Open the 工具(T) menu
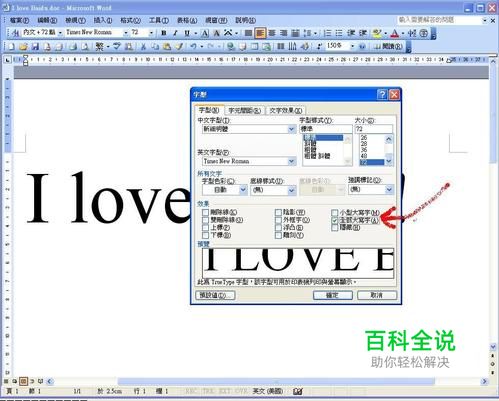The image size is (499, 401). coord(158,20)
